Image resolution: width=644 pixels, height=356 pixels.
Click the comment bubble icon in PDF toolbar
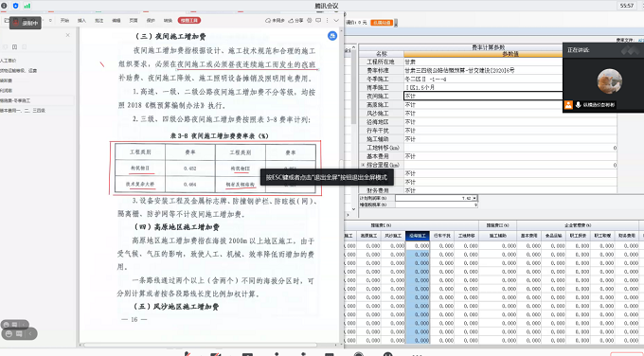[318, 20]
